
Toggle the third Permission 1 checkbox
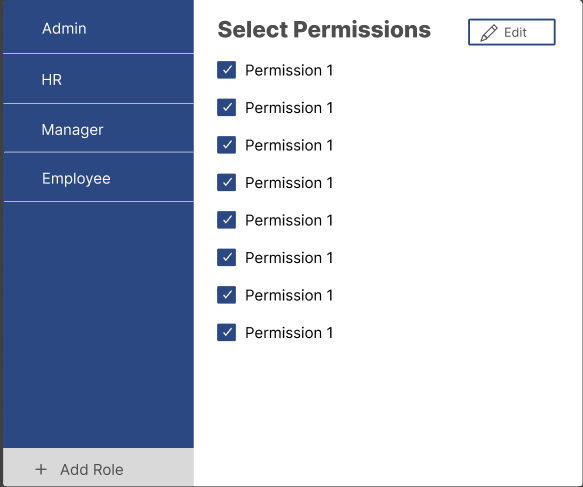tap(226, 145)
